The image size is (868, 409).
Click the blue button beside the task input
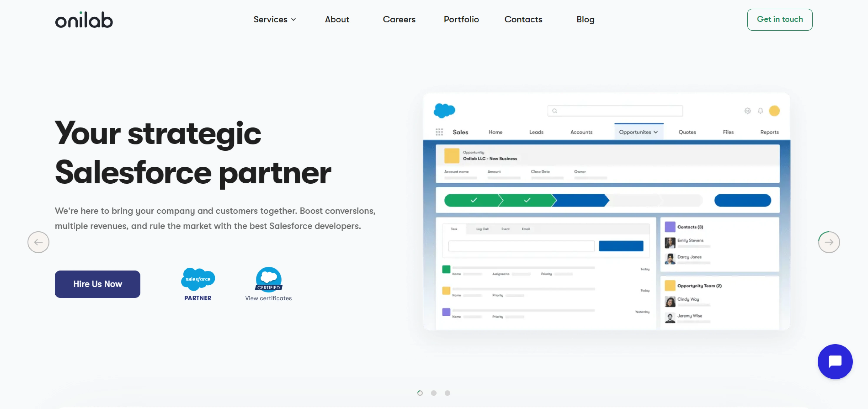621,246
